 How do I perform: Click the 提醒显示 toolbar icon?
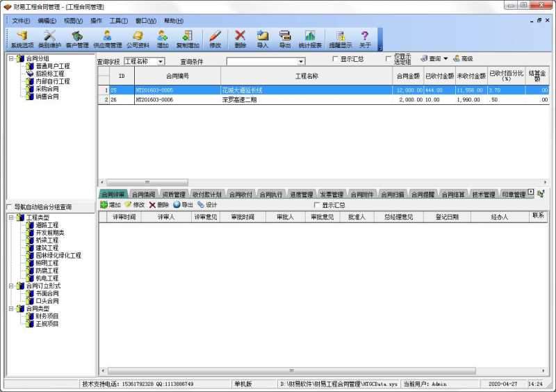[340, 38]
